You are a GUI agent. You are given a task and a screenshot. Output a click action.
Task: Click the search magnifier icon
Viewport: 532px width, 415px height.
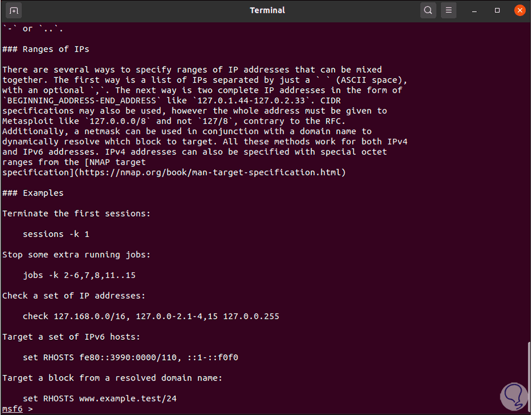(x=428, y=10)
